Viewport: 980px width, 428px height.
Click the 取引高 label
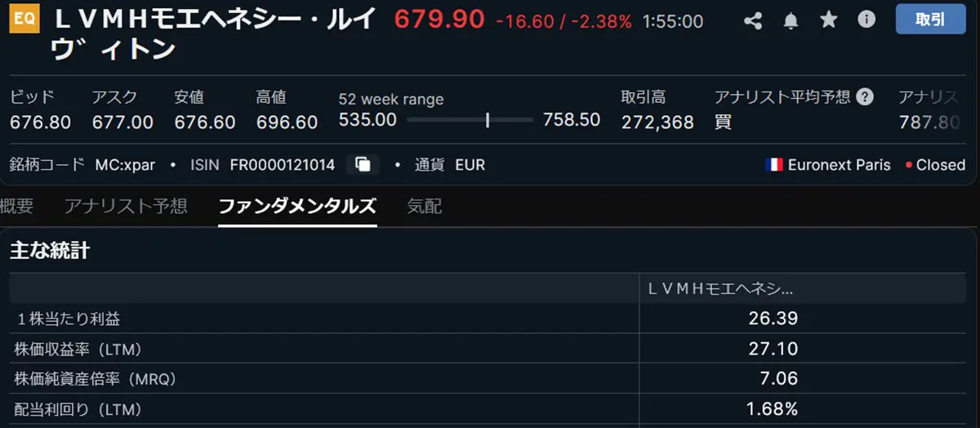click(644, 97)
